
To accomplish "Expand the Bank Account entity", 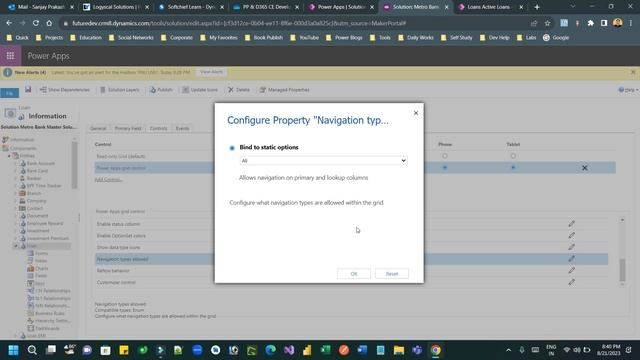I will coord(16,163).
